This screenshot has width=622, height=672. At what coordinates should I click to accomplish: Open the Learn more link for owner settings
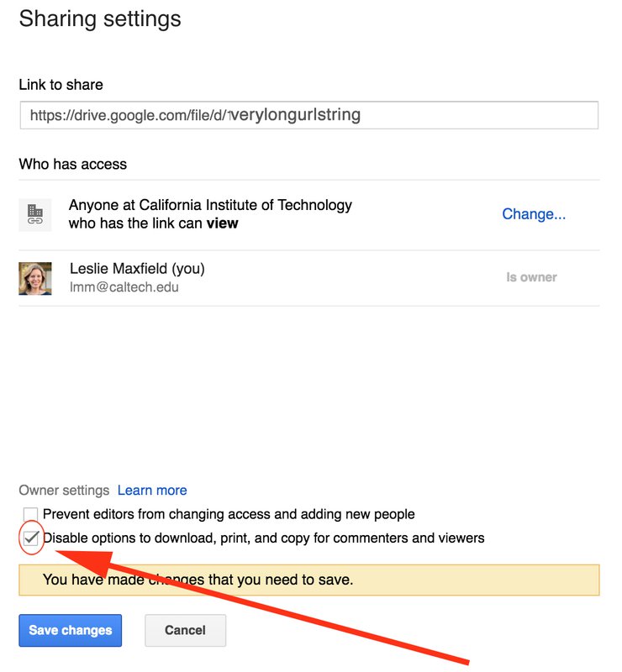point(152,491)
